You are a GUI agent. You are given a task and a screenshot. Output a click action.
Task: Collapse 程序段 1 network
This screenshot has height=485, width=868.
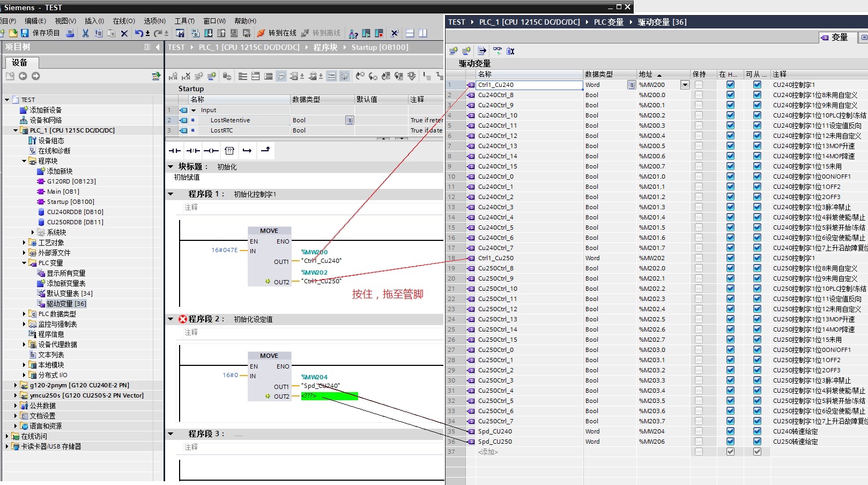(x=170, y=194)
